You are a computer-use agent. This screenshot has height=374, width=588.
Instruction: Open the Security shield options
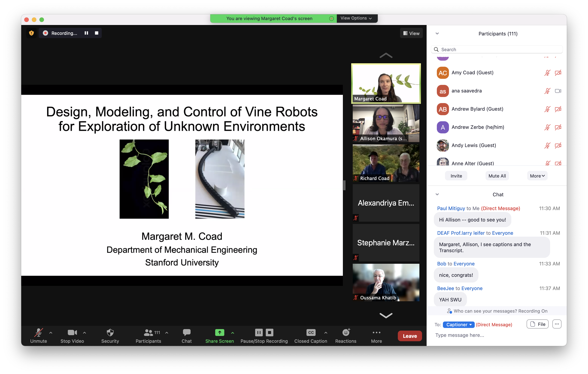click(110, 333)
